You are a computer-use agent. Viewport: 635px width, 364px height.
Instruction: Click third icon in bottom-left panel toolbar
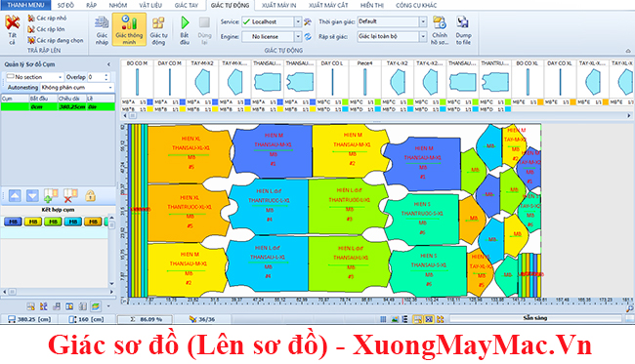click(57, 306)
